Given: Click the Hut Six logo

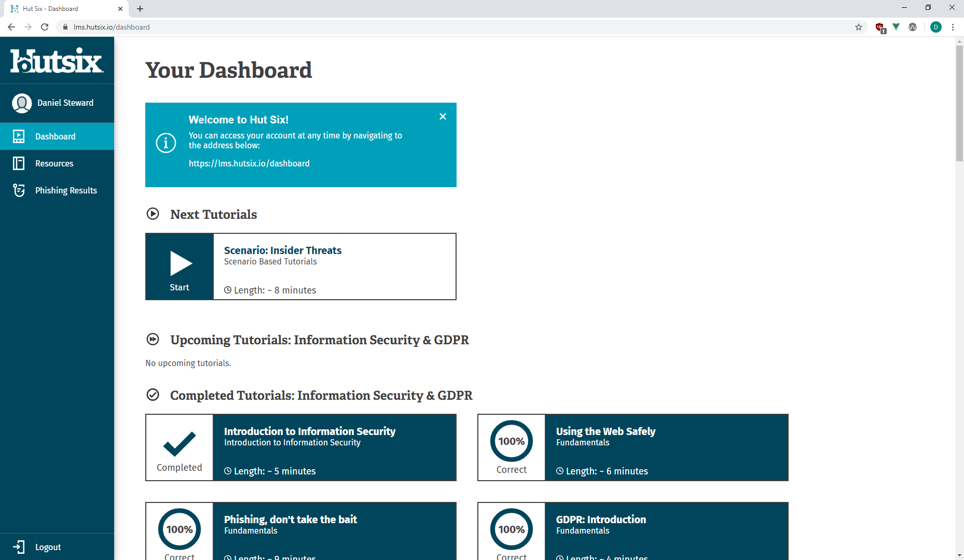Looking at the screenshot, I should pos(57,61).
